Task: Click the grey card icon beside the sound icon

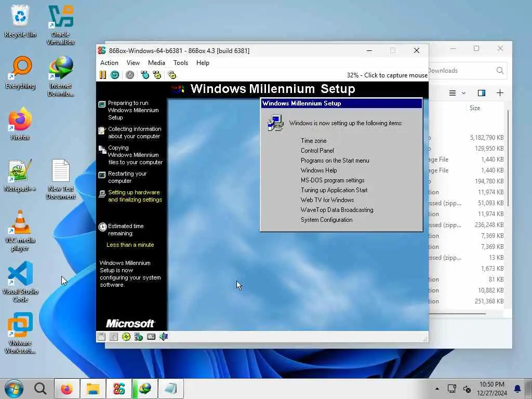Action: click(151, 337)
